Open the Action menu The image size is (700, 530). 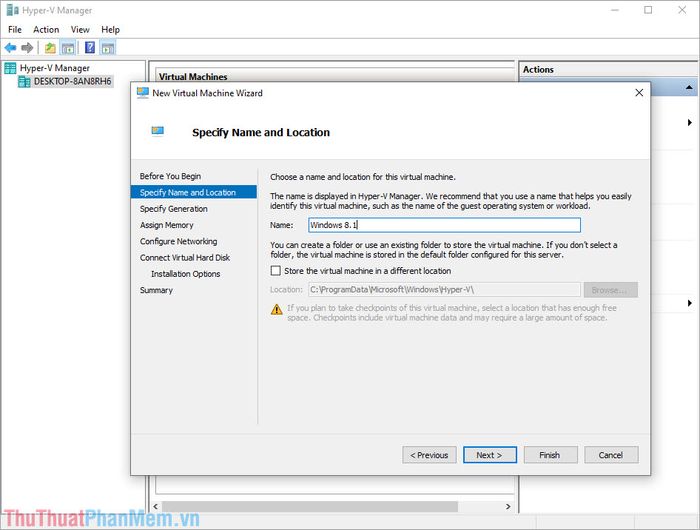(x=46, y=29)
